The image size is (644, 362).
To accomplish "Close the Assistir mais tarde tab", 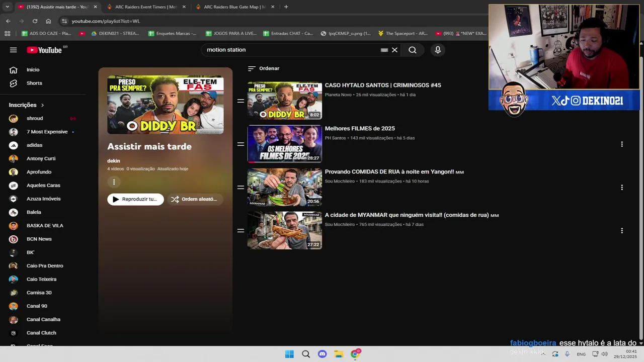I will pos(95,7).
